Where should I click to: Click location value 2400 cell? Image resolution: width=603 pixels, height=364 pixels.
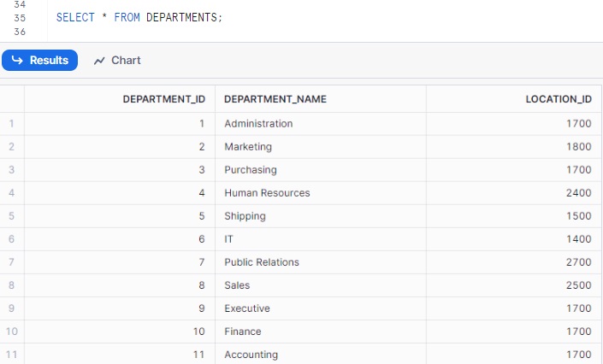pyautogui.click(x=578, y=193)
